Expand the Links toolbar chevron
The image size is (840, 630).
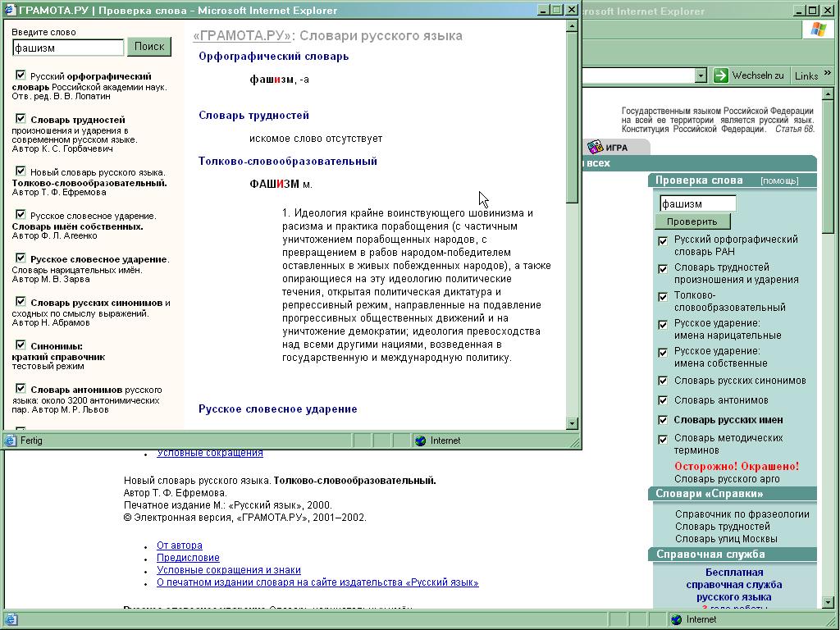point(827,73)
